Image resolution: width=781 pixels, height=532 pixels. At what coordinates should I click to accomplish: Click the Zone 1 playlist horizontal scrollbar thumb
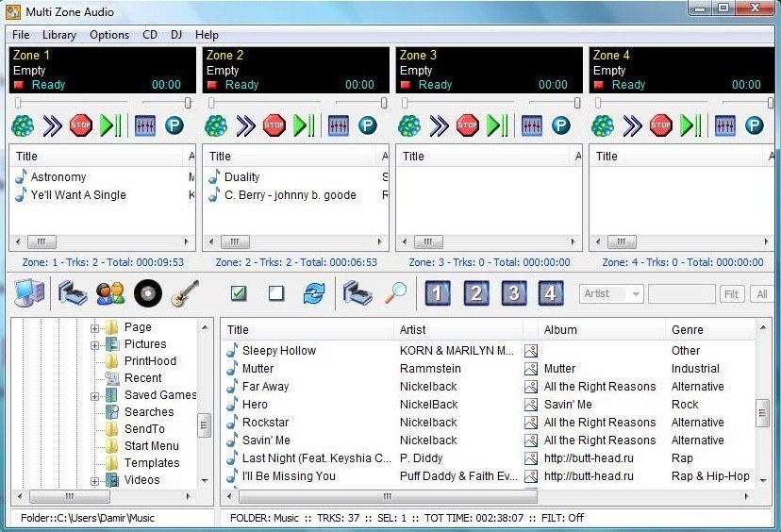[x=42, y=242]
